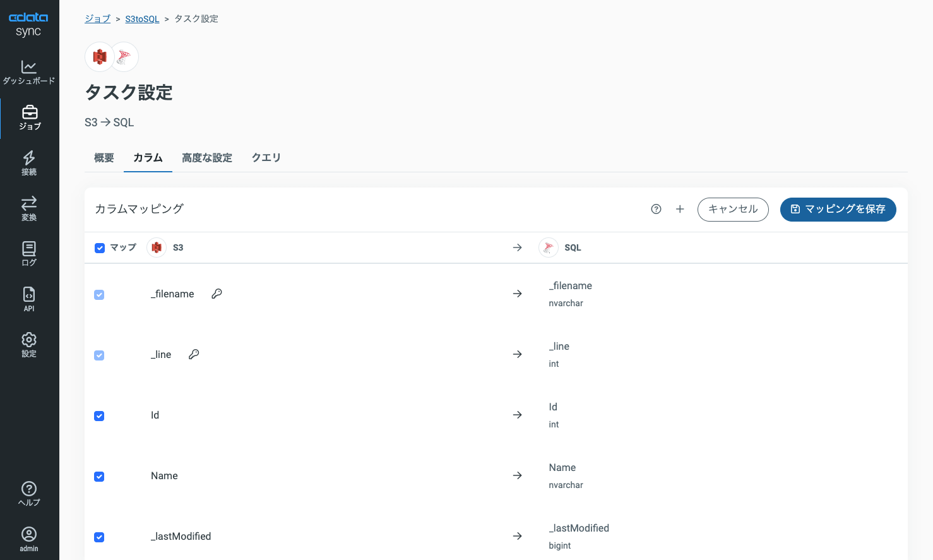Click the key icon next to _line
Screen dimensions: 933x560
(194, 354)
